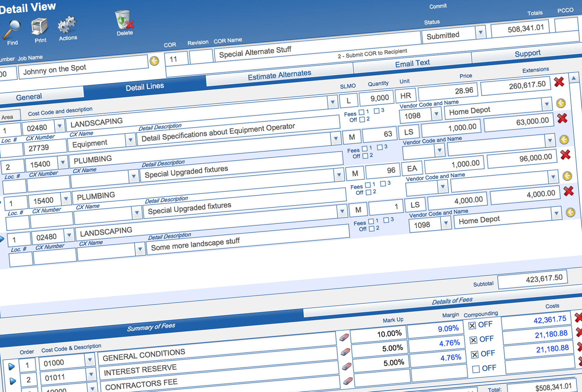Image resolution: width=582 pixels, height=392 pixels.
Task: Toggle Fees Off 1 on the quantity 63 line
Action: pos(365,149)
